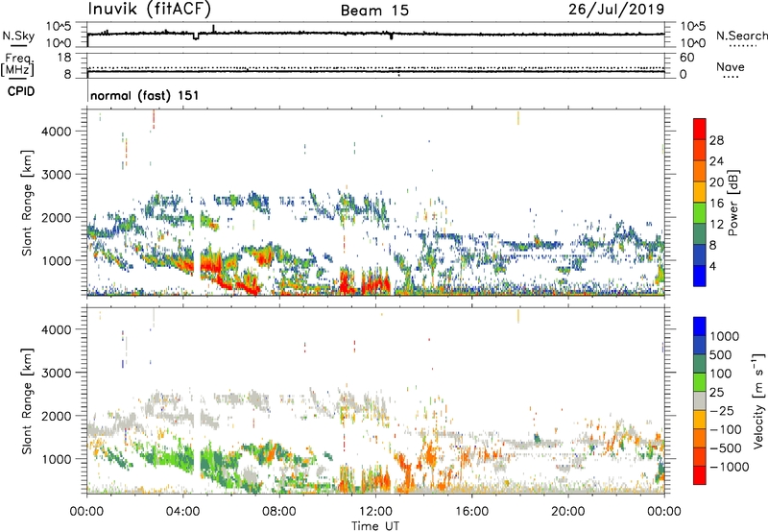Select the bright green 25–100 velocity colorbar segment

click(x=700, y=382)
